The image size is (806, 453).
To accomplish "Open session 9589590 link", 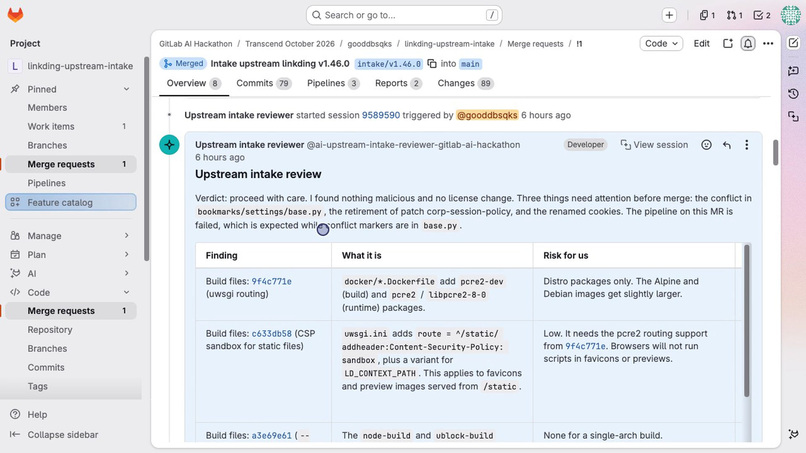I will point(381,115).
